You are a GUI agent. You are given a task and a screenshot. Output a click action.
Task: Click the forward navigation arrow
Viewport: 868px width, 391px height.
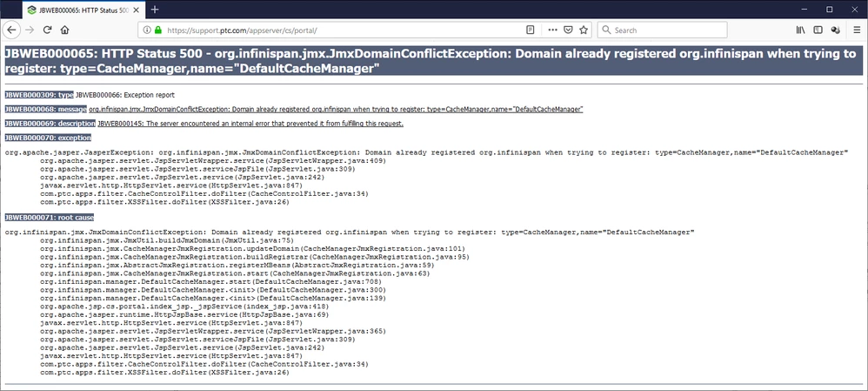[x=30, y=30]
